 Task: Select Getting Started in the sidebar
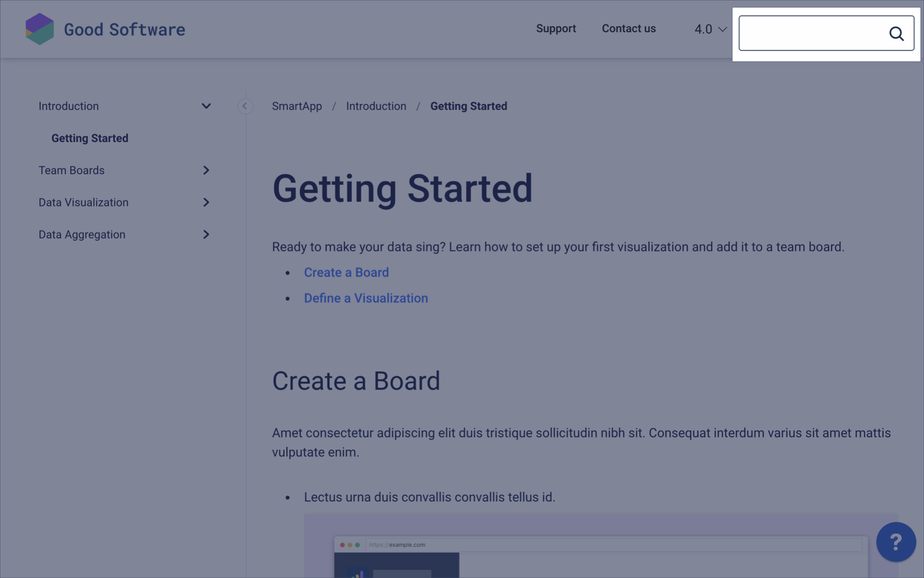coord(90,138)
